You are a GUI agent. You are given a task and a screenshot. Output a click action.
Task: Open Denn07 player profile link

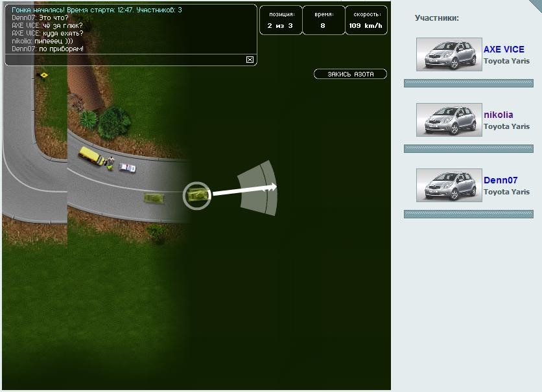[501, 180]
